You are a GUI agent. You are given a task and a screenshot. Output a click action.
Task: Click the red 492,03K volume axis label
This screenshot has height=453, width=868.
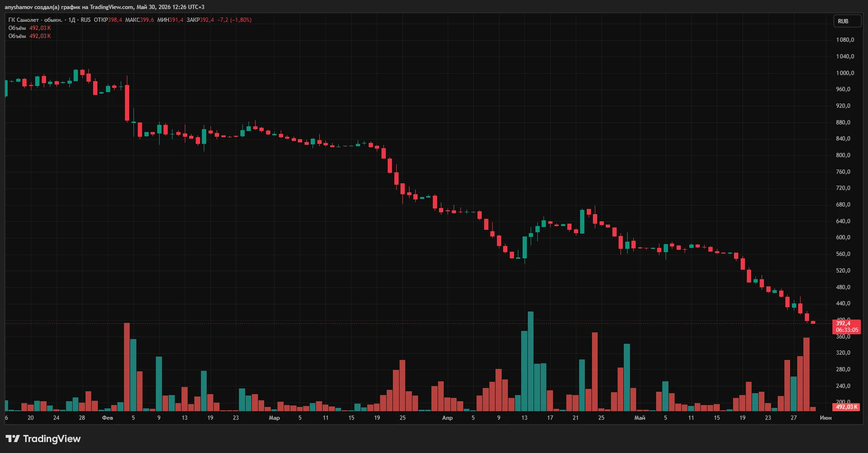847,407
